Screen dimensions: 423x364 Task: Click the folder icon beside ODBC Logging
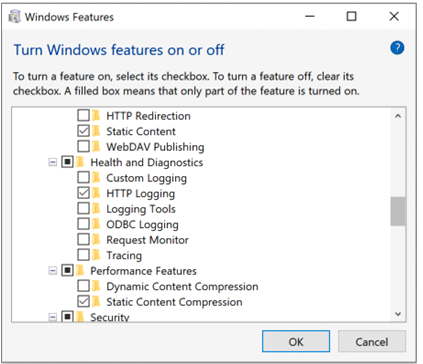click(96, 224)
